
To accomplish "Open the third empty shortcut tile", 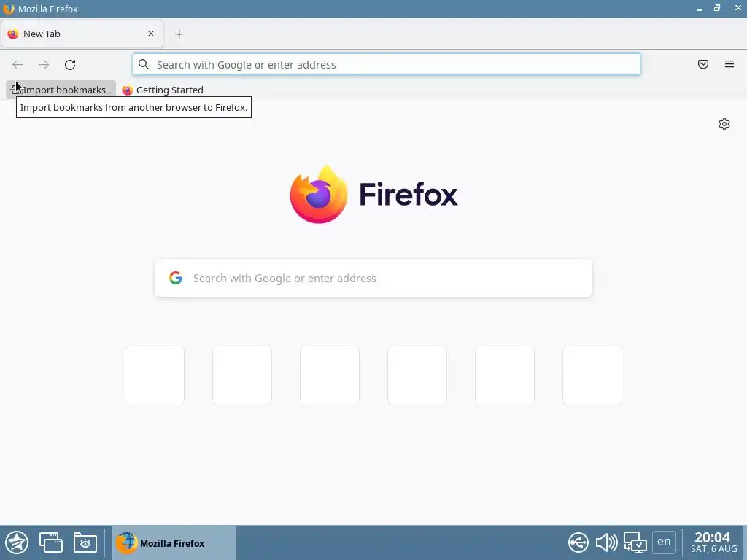I will click(330, 376).
